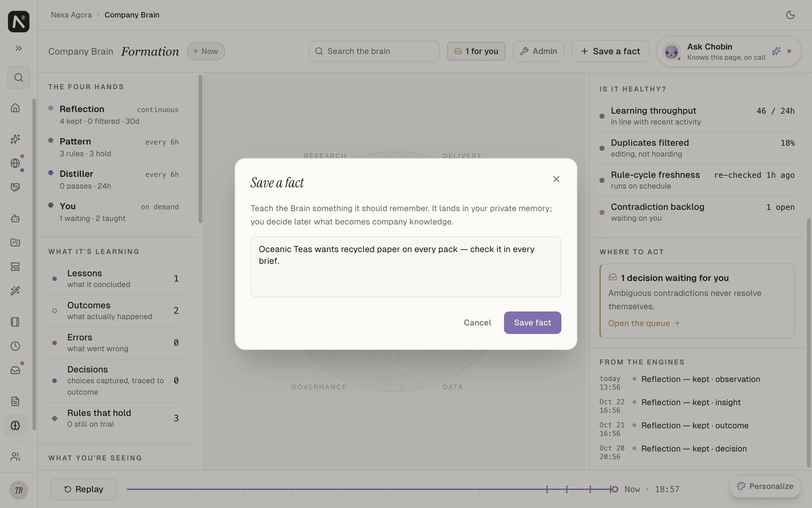Select the Nexa Agora breadcrumb
Image resolution: width=812 pixels, height=508 pixels.
(x=71, y=15)
